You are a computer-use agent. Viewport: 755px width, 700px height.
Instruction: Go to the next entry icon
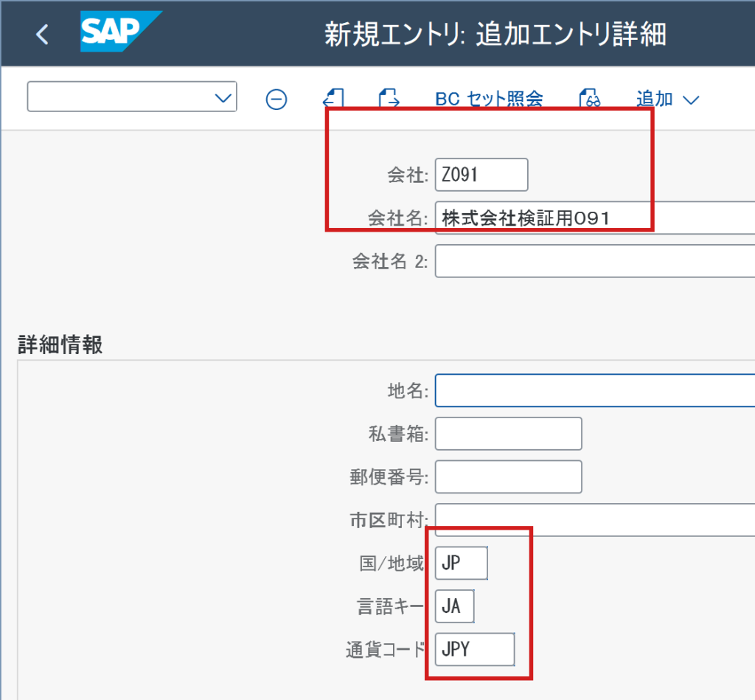tap(389, 98)
